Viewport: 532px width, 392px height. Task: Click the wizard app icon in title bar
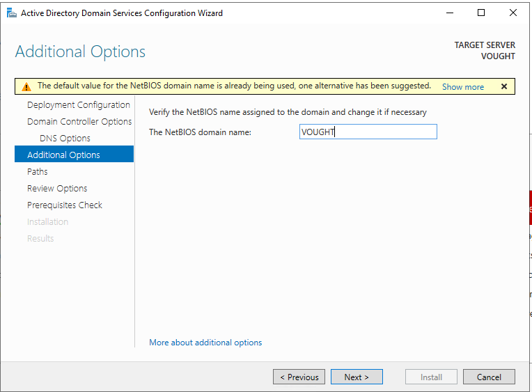(12, 13)
